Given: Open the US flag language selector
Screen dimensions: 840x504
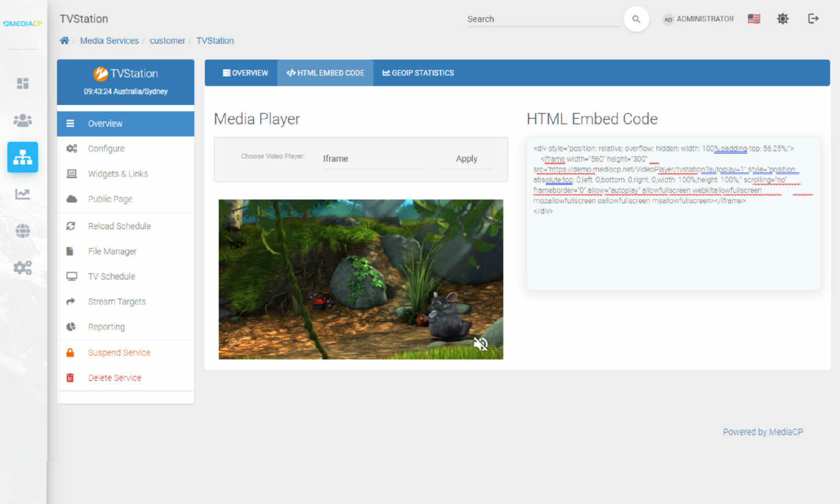Looking at the screenshot, I should point(754,19).
